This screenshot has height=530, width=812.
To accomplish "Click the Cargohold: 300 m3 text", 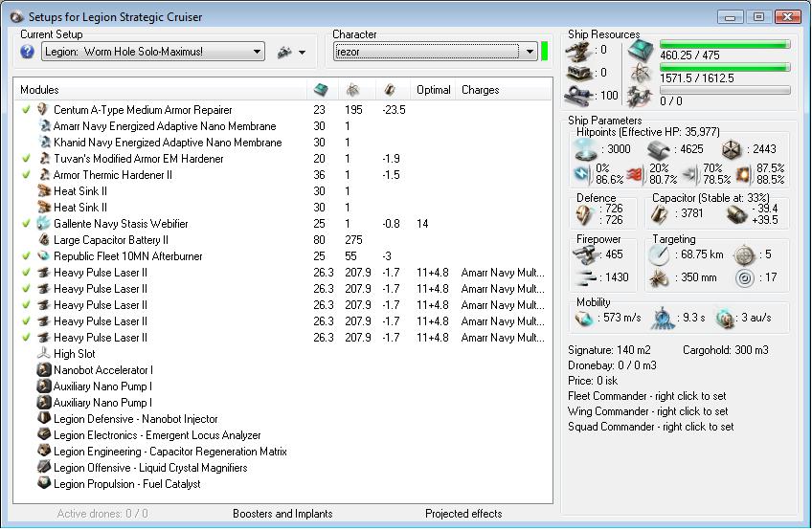I will (x=726, y=350).
